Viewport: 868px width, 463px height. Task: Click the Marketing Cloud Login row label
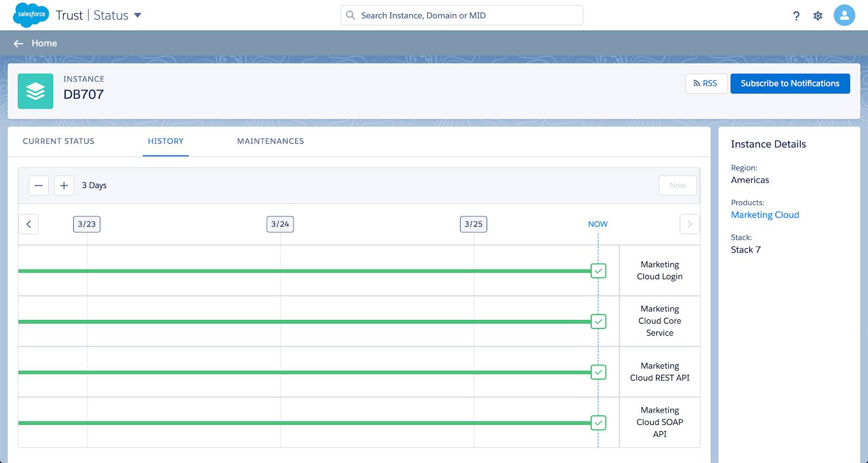point(660,271)
